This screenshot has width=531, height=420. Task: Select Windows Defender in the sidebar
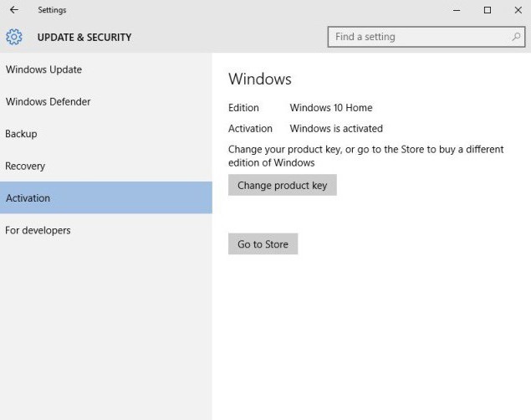(48, 102)
